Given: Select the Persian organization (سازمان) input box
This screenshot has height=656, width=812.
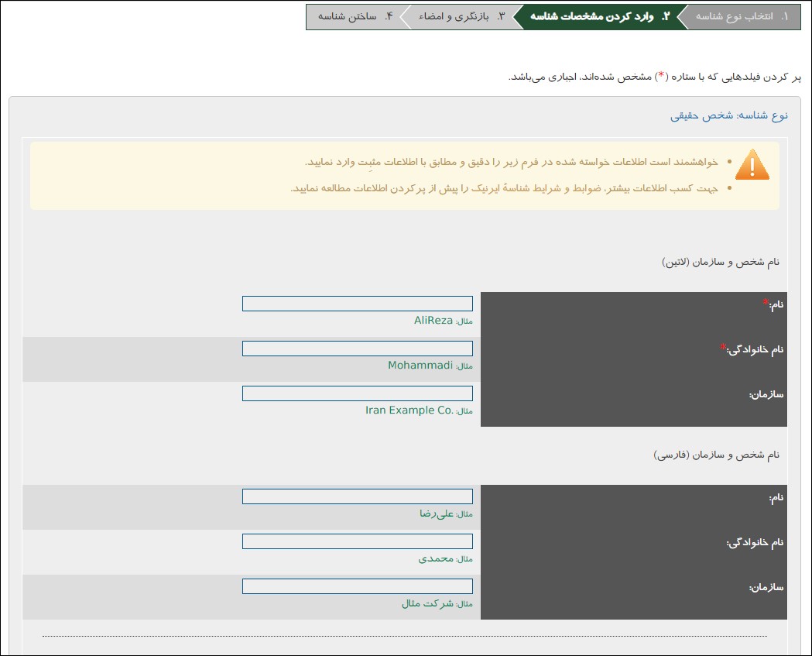Looking at the screenshot, I should click(357, 586).
